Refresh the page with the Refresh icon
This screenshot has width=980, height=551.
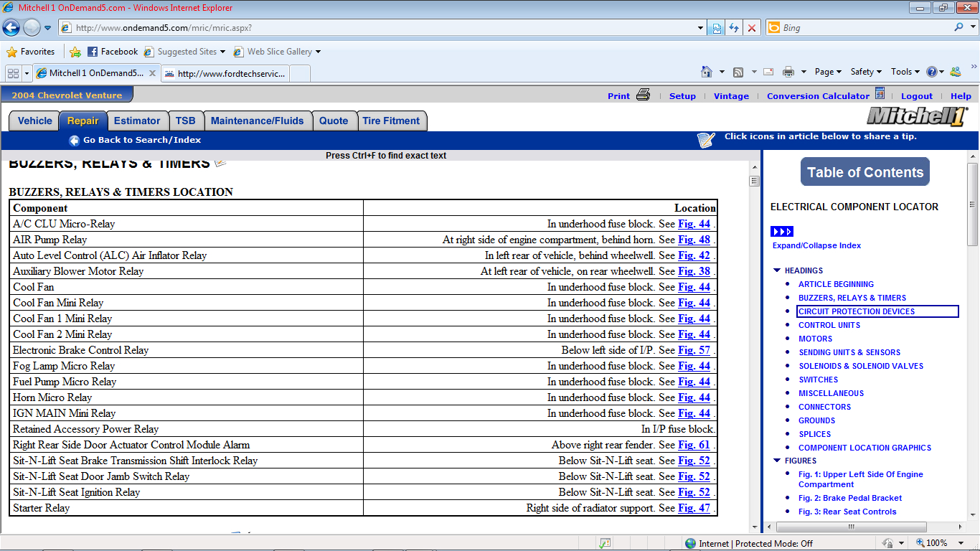(734, 28)
